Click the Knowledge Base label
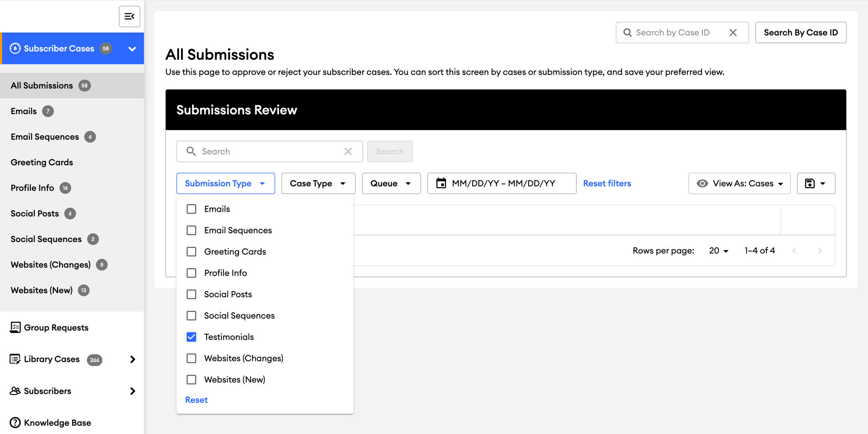Viewport: 868px width, 434px height. (x=57, y=423)
